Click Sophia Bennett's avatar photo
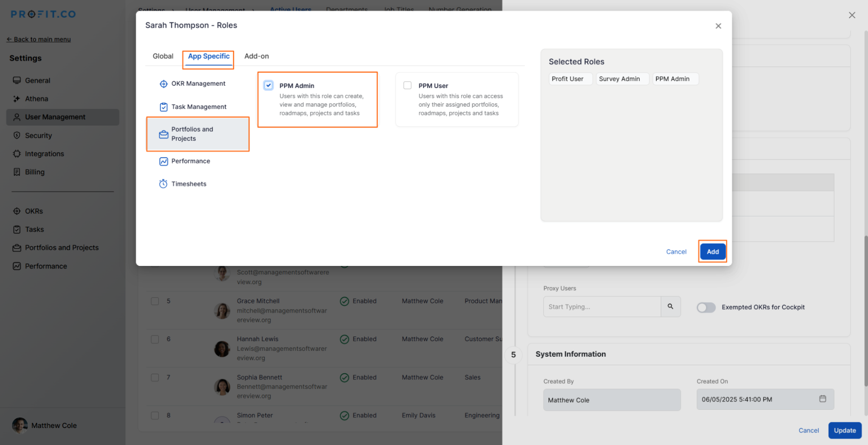Screen dimensions: 868x445 (222, 387)
